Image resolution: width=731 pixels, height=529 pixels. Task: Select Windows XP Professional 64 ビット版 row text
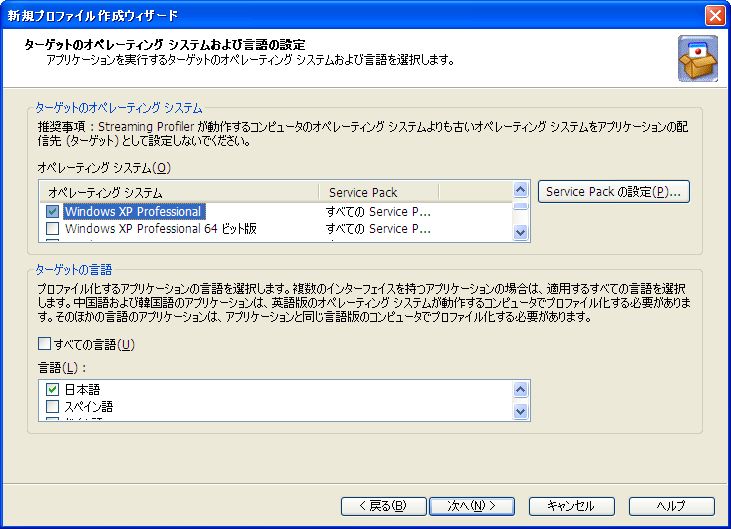(161, 228)
